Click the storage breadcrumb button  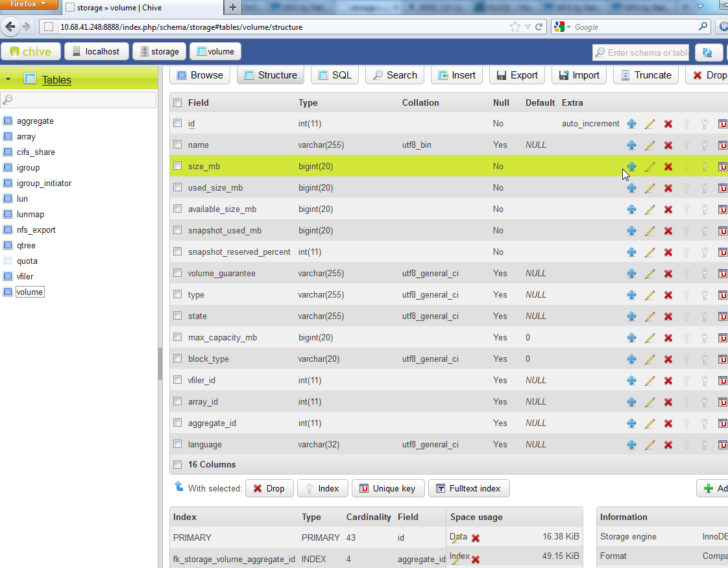pyautogui.click(x=159, y=51)
